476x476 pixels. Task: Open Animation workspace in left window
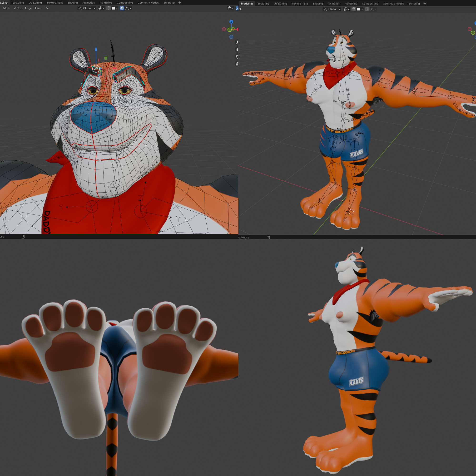coord(89,3)
